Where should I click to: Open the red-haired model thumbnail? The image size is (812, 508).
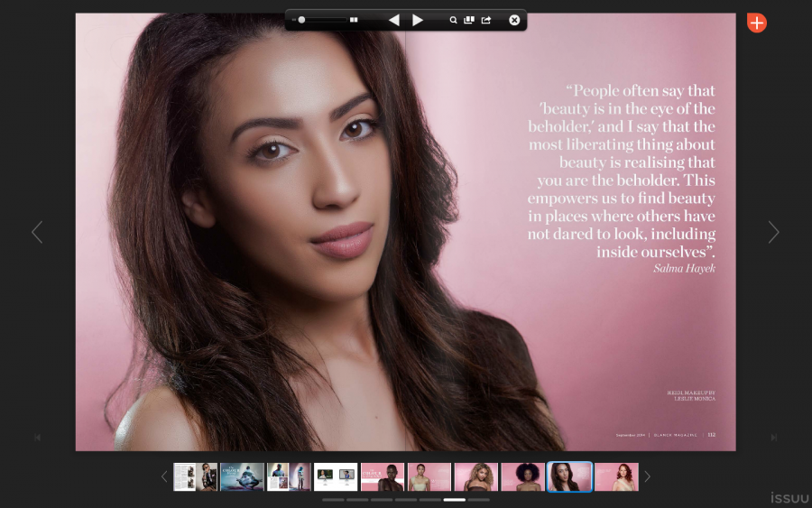pyautogui.click(x=616, y=476)
